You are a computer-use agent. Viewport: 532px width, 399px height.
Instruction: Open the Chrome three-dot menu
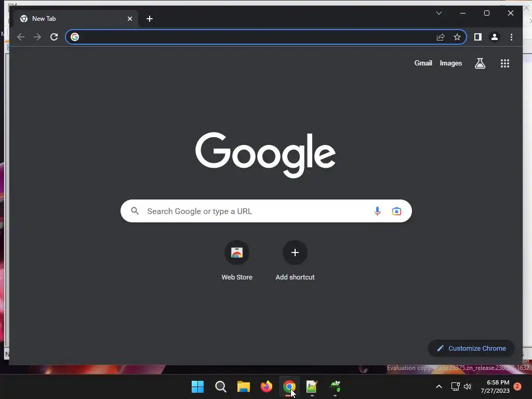coord(511,37)
